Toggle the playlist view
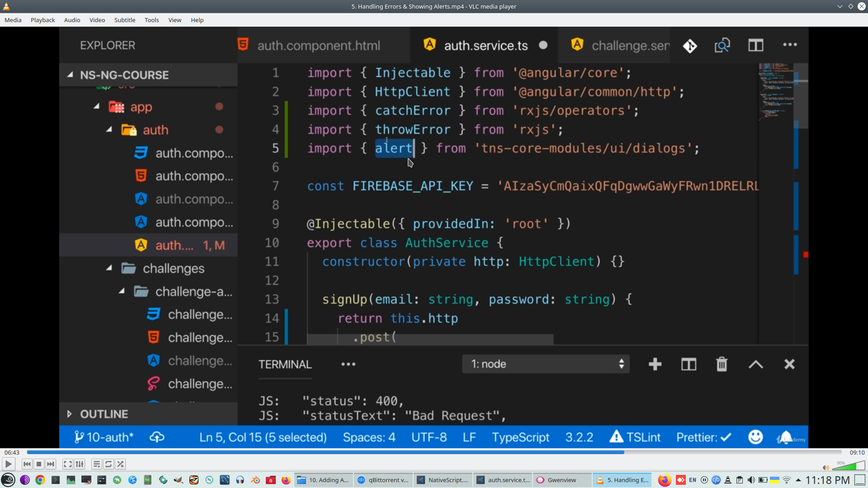Screen dimensions: 868x488 pos(96,464)
